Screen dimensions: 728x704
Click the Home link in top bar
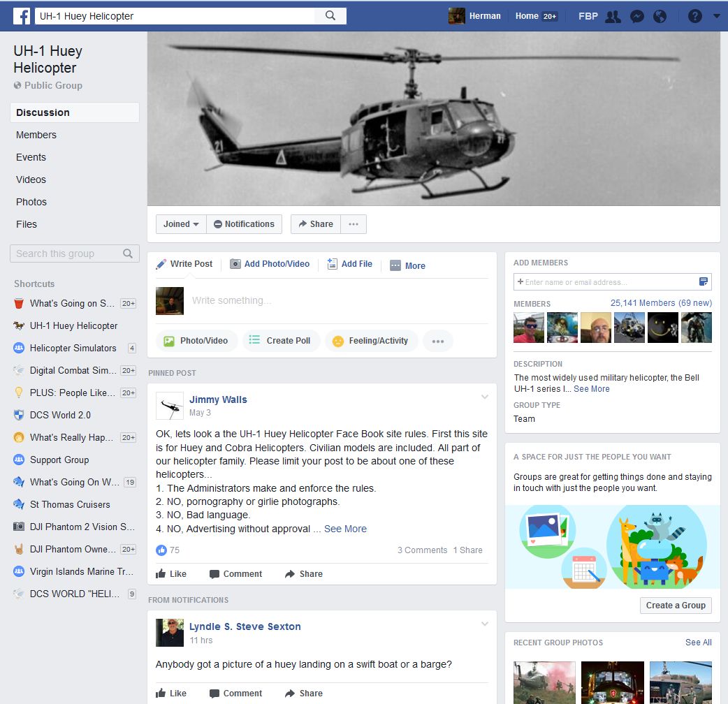(527, 16)
